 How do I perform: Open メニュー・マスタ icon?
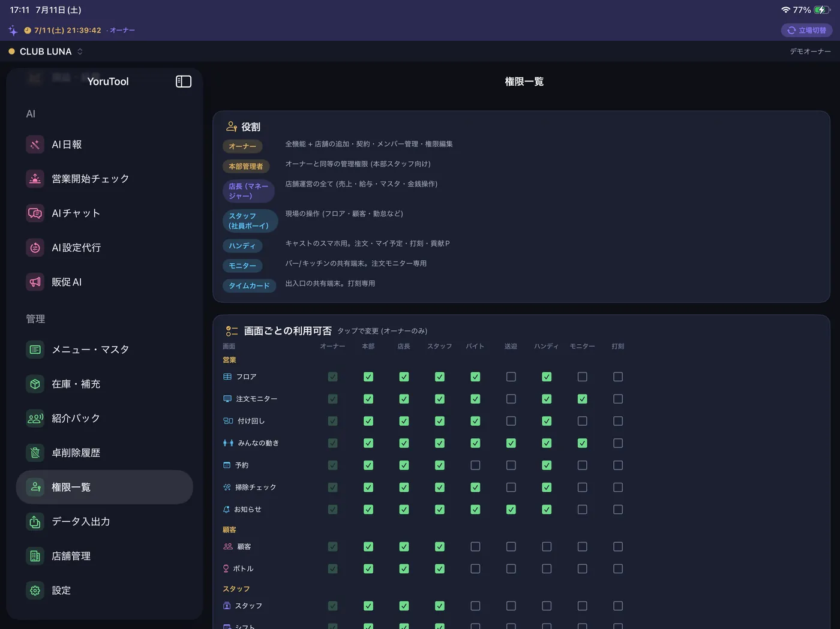click(35, 350)
